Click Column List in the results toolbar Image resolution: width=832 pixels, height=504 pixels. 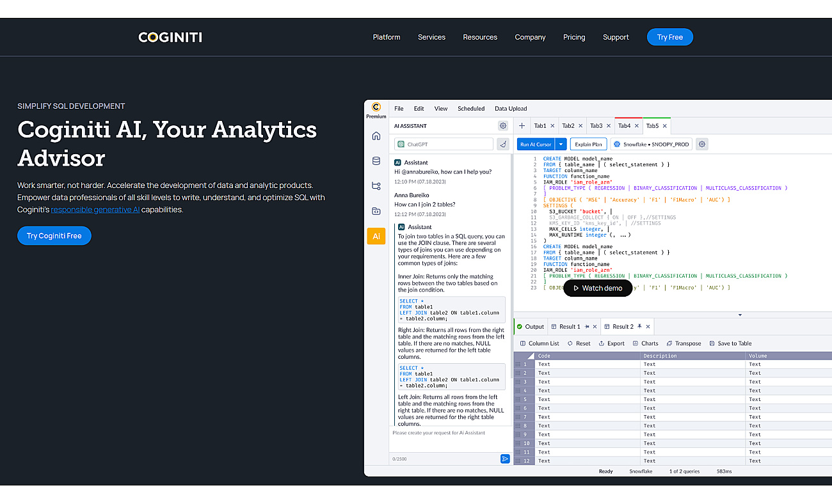[540, 343]
